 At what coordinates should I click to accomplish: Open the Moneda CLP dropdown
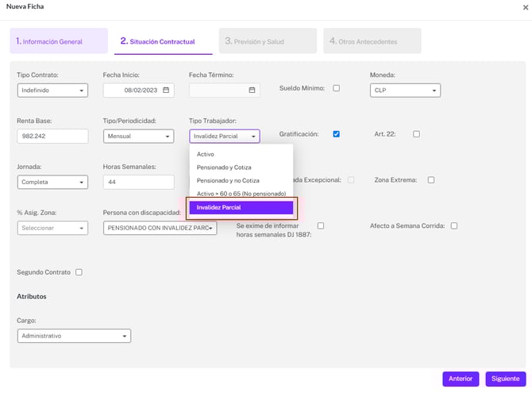pyautogui.click(x=405, y=91)
